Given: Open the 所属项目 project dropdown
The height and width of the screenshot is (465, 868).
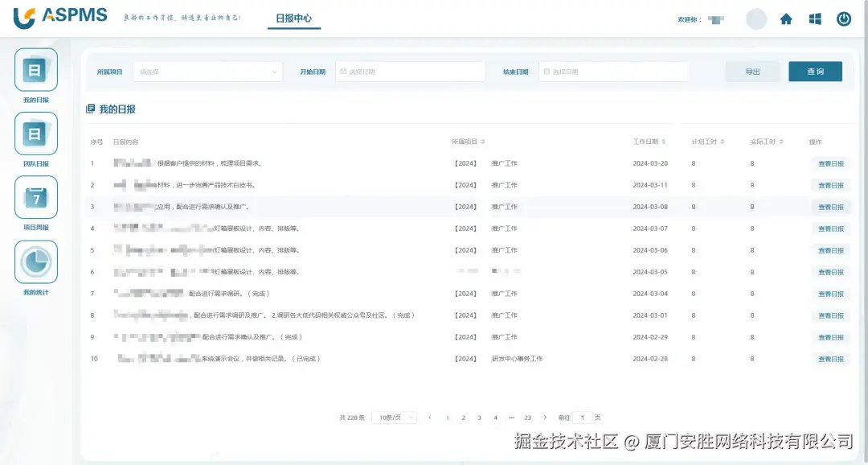Looking at the screenshot, I should tap(207, 71).
